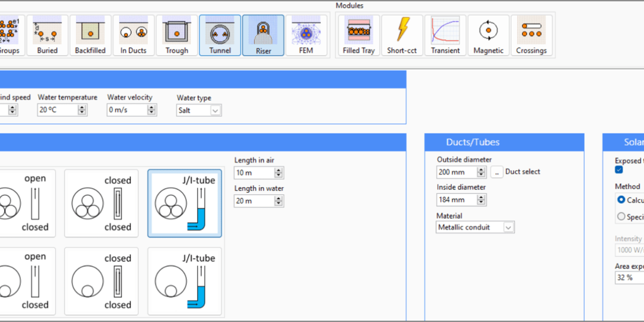
Task: Enable the Exposed to sun checkbox
Action: click(x=619, y=169)
